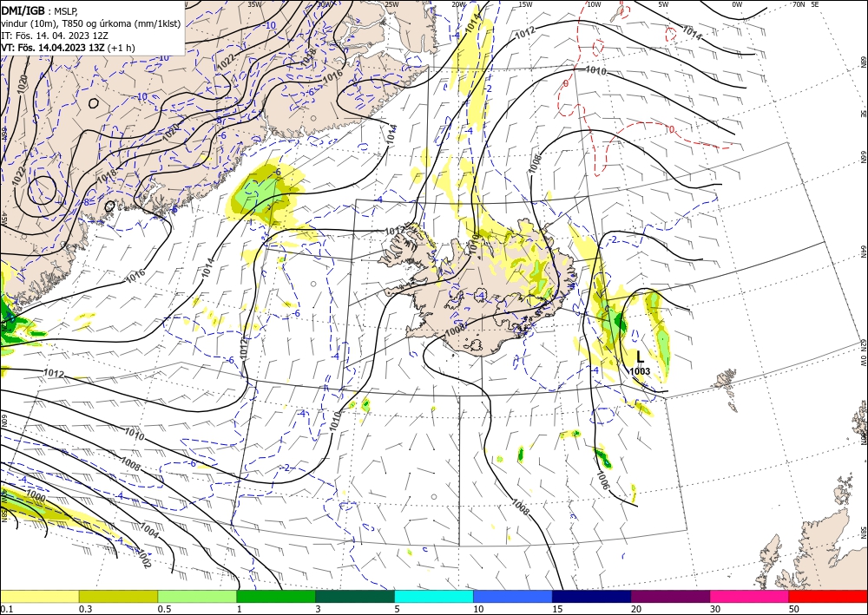Image resolution: width=868 pixels, height=615 pixels.
Task: Click the '1002' isobar label
Action: pyautogui.click(x=143, y=559)
